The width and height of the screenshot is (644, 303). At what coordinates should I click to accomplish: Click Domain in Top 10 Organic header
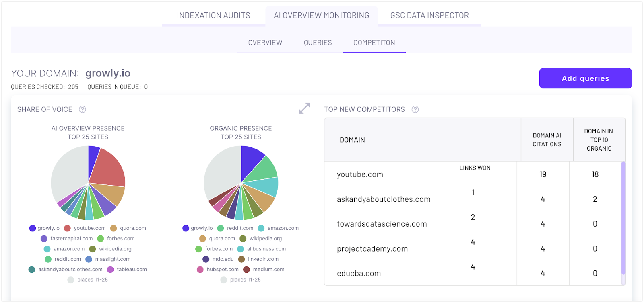599,140
